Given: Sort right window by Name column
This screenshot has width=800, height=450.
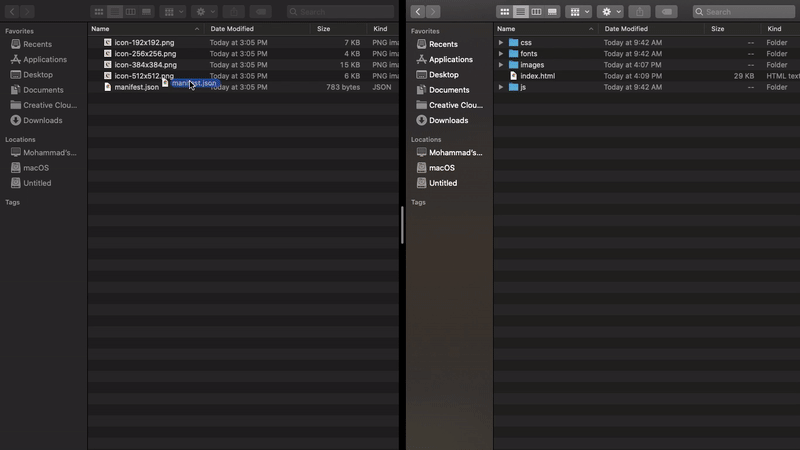Looking at the screenshot, I should (546, 29).
